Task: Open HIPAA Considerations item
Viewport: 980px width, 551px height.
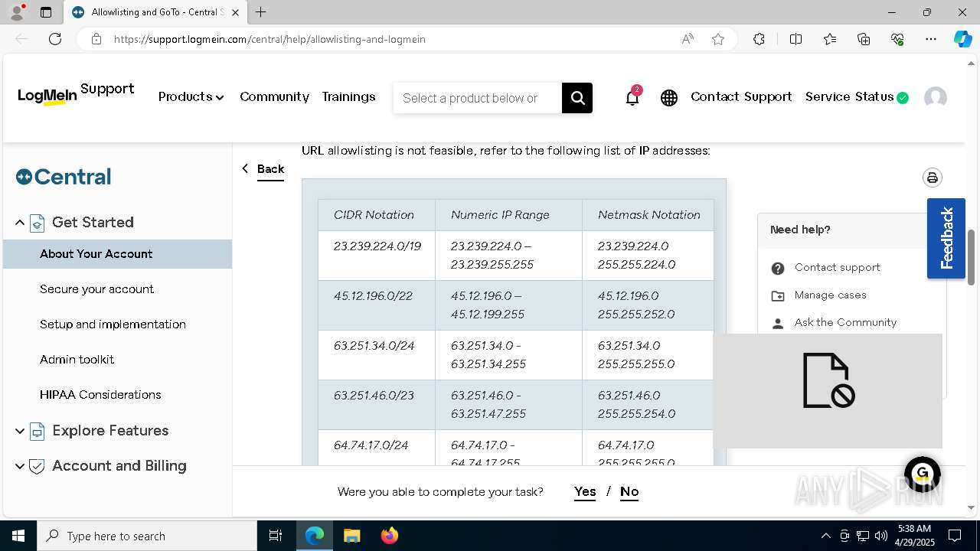Action: [x=100, y=395]
